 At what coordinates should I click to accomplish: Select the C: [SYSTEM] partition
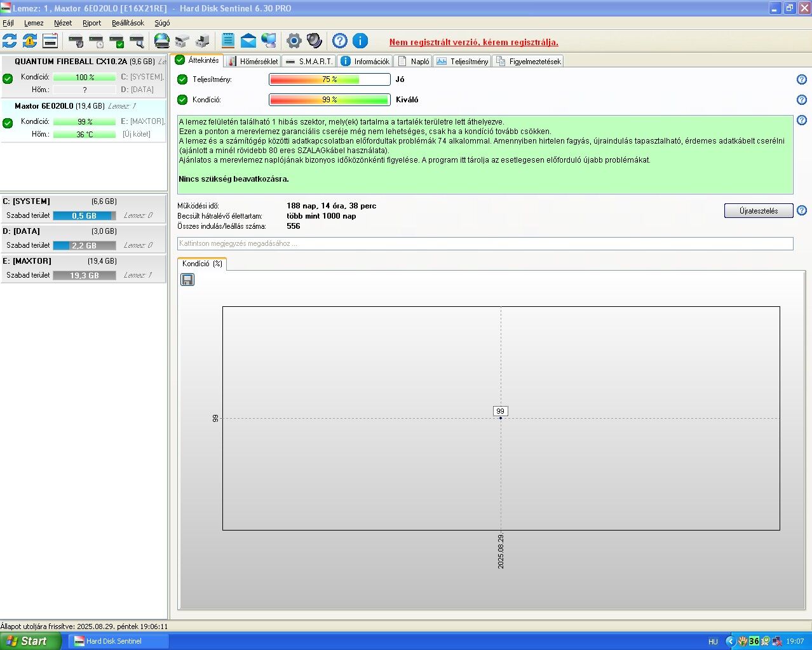(83, 208)
